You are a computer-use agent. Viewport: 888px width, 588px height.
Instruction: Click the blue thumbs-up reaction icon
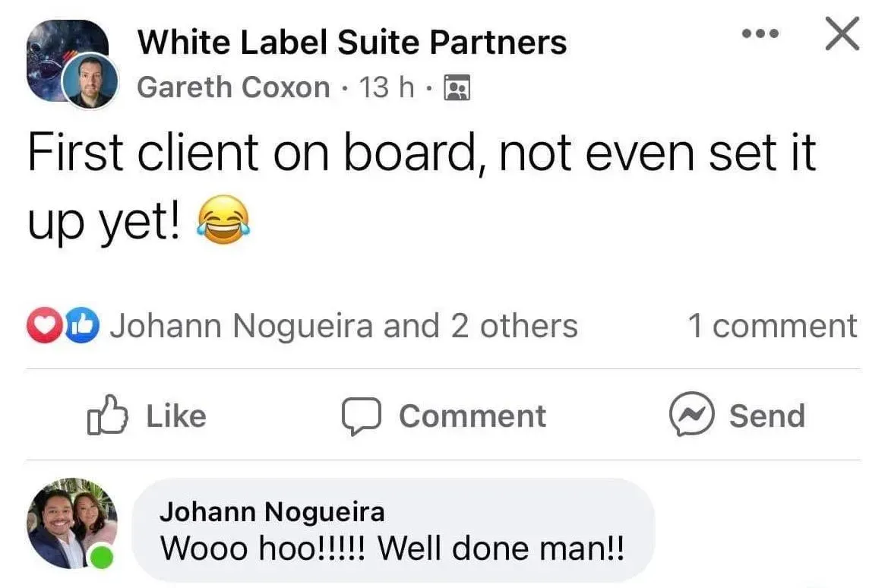(x=82, y=325)
